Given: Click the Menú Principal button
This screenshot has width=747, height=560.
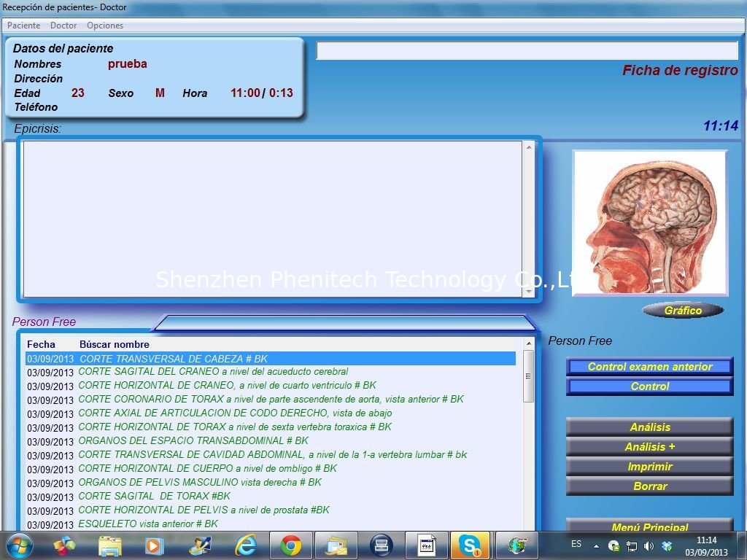Looking at the screenshot, I should pos(650,526).
